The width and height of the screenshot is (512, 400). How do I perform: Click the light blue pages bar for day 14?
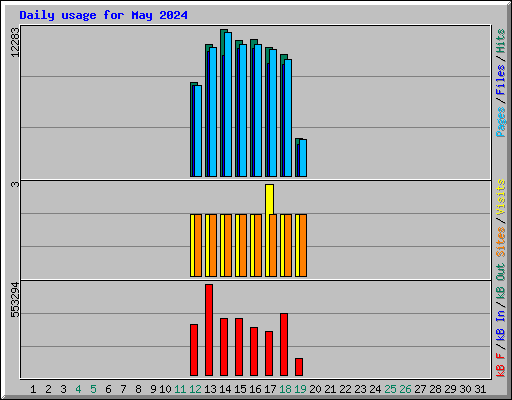(x=228, y=104)
